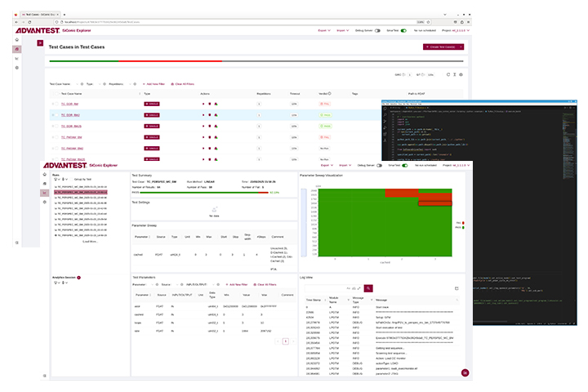This screenshot has width=588, height=392.
Task: Click the analytics icon in the lower window sidebar
Action: [45, 193]
